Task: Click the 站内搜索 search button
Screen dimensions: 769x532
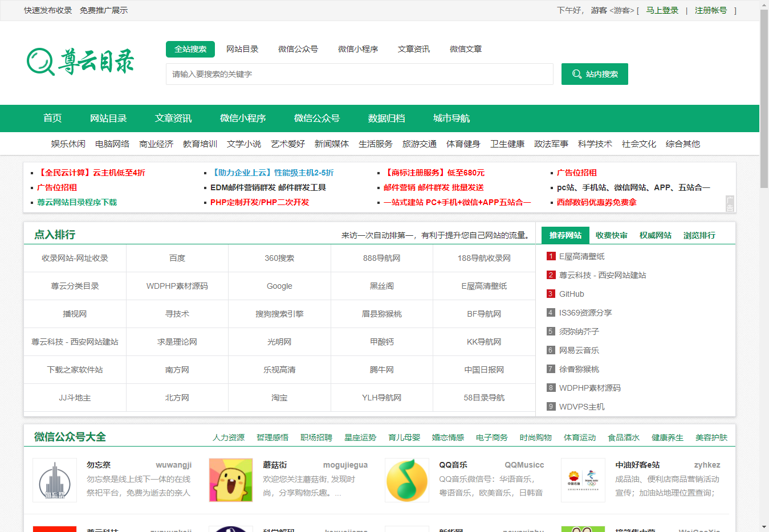Action: tap(595, 74)
